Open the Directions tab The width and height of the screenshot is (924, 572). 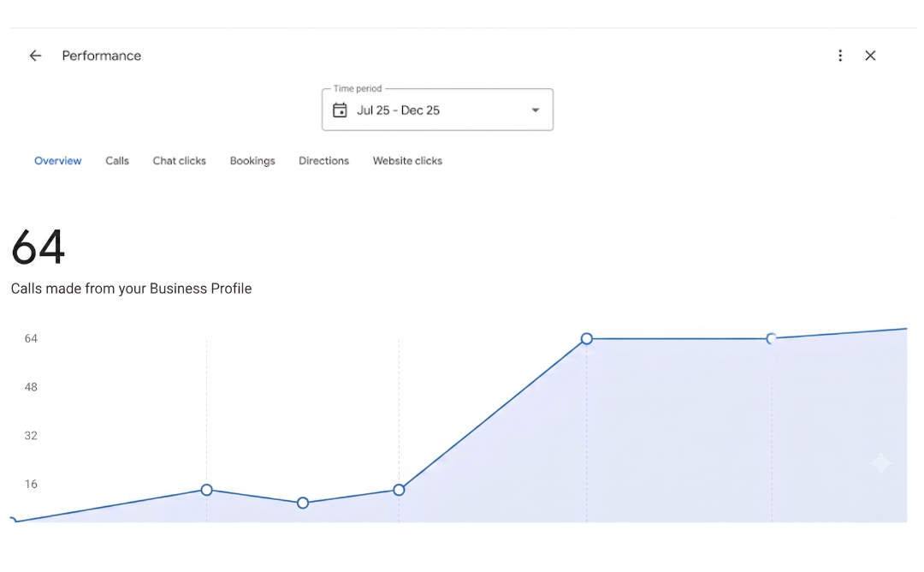click(323, 161)
